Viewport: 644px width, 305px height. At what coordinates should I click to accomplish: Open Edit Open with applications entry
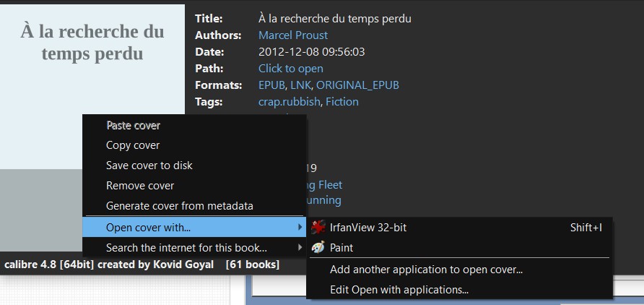point(399,290)
